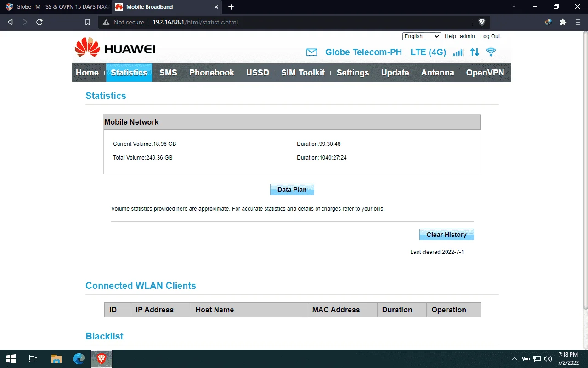Open the Update menu
This screenshot has width=588, height=368.
pos(395,73)
